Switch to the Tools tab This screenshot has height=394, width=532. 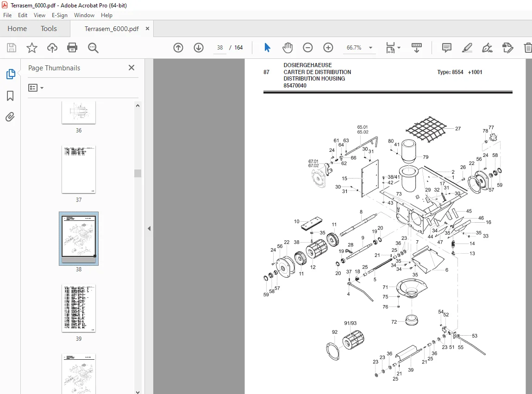pos(49,29)
